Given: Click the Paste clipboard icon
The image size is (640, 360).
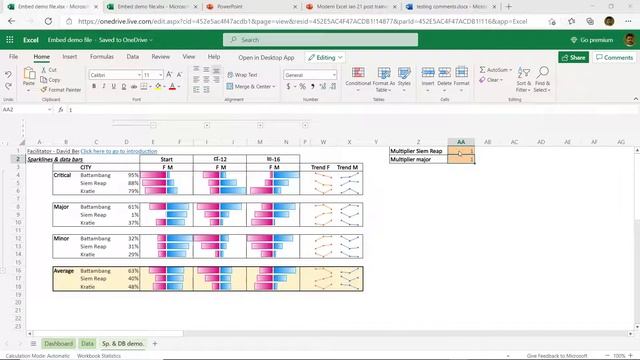Looking at the screenshot, I should (x=29, y=73).
